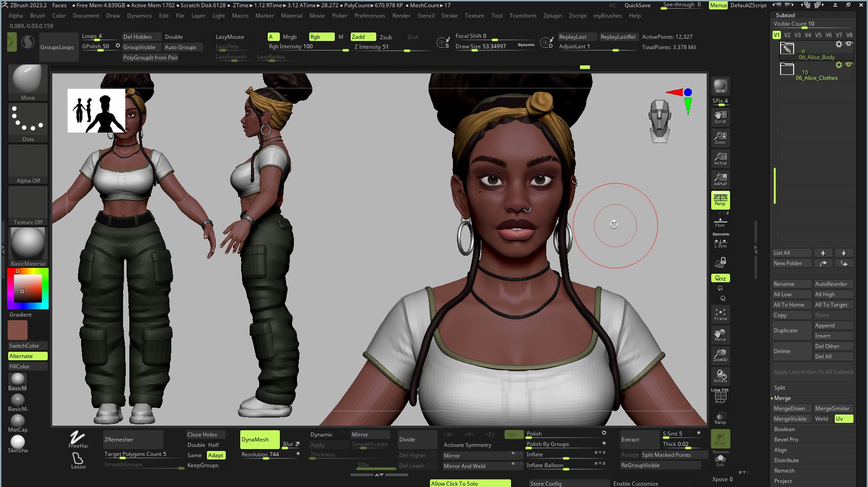This screenshot has width=868, height=487.
Task: Expand the Split section
Action: click(x=780, y=388)
